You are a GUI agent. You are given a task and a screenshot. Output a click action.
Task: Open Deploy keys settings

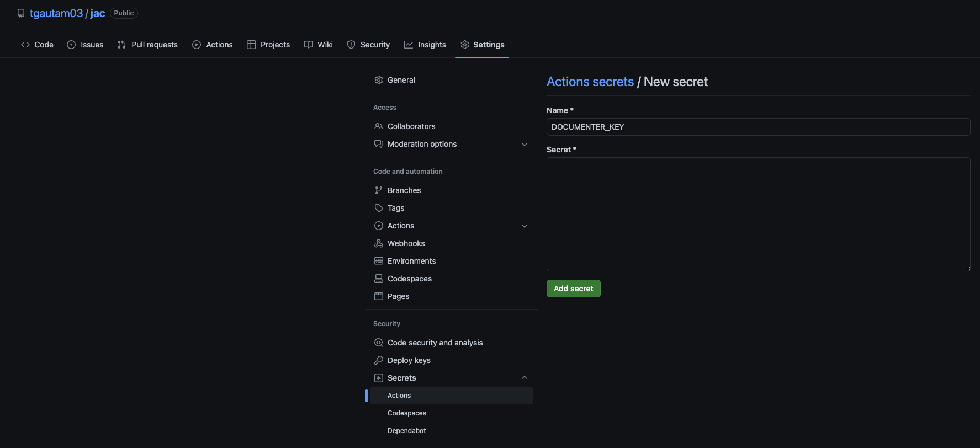coord(451,360)
